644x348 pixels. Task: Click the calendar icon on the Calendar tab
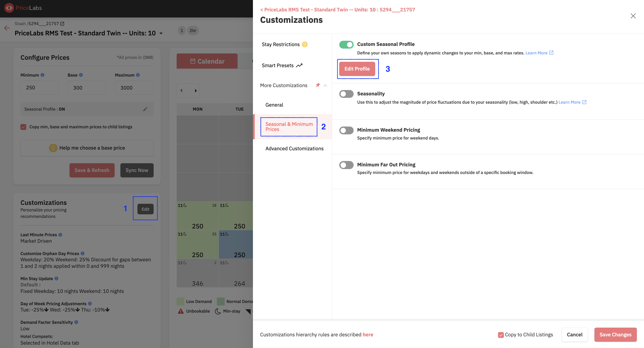click(193, 61)
